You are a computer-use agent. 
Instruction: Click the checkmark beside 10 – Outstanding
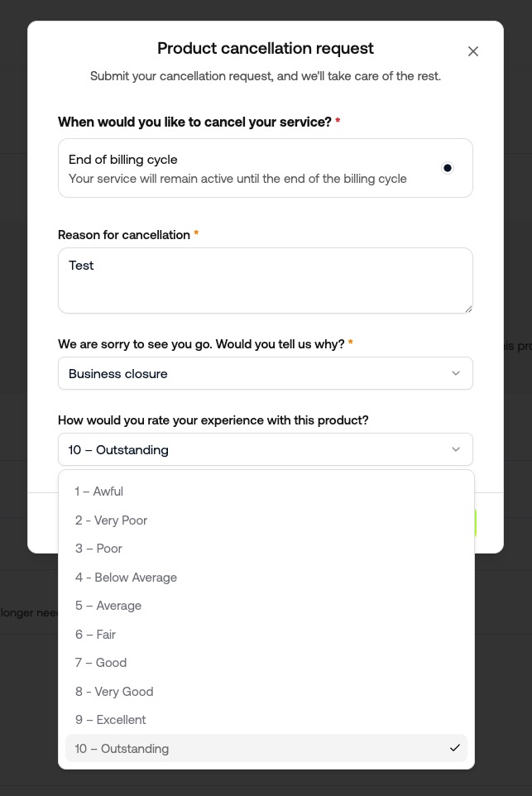pyautogui.click(x=454, y=748)
